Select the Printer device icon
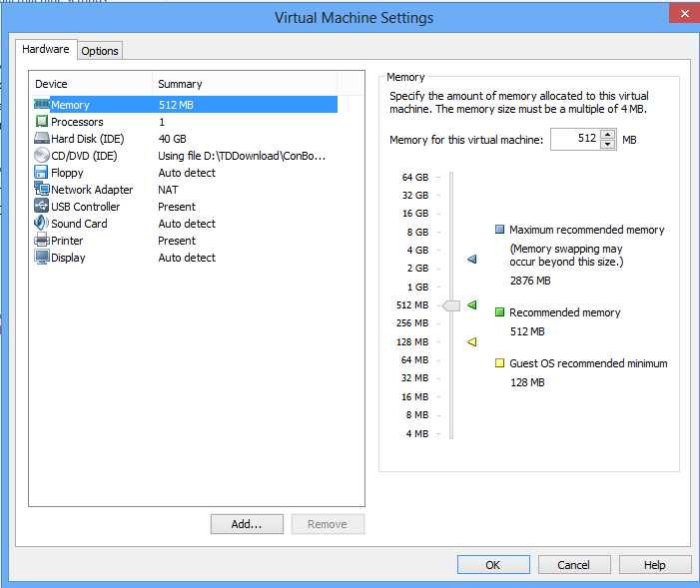Image resolution: width=700 pixels, height=588 pixels. pyautogui.click(x=42, y=241)
